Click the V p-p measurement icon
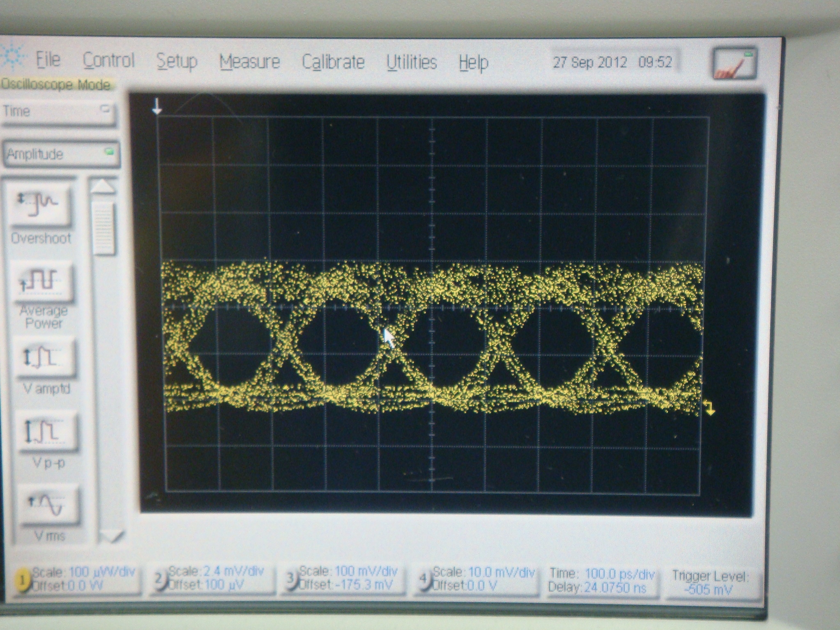Viewport: 840px width, 630px height. [48, 432]
